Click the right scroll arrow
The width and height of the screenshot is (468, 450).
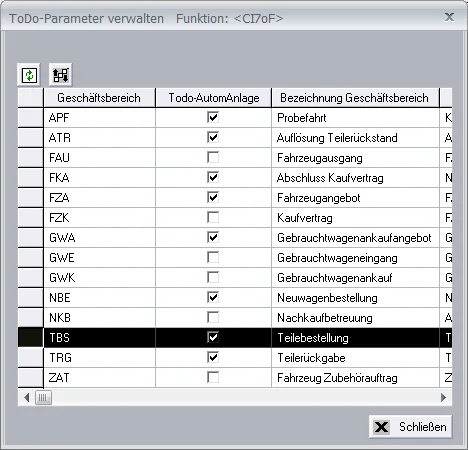tap(443, 397)
